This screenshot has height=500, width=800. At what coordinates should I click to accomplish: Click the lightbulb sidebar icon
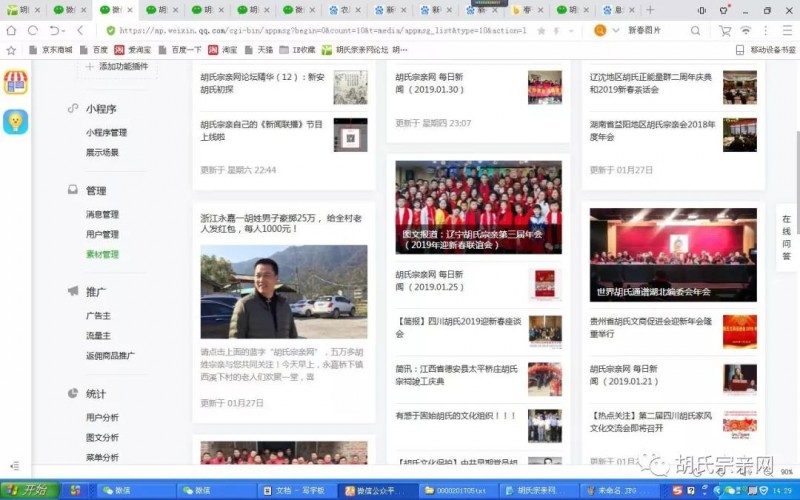(x=16, y=122)
